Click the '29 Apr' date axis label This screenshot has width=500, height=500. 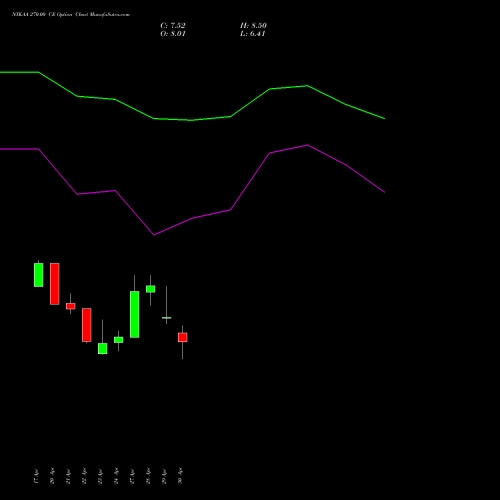[164, 476]
